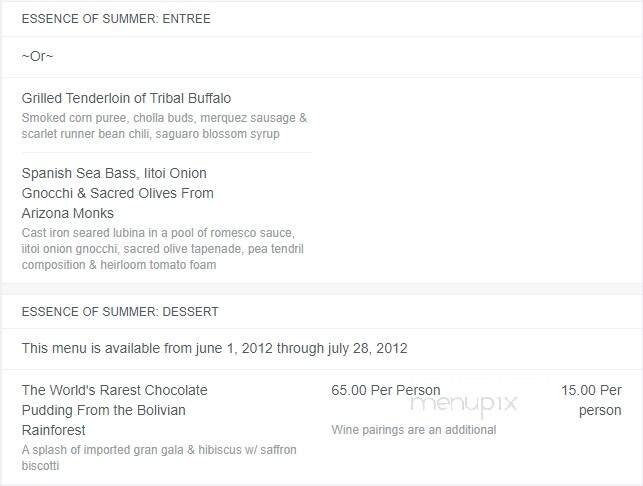The height and width of the screenshot is (486, 643).
Task: Click the smoked corn puree description line
Action: (164, 118)
